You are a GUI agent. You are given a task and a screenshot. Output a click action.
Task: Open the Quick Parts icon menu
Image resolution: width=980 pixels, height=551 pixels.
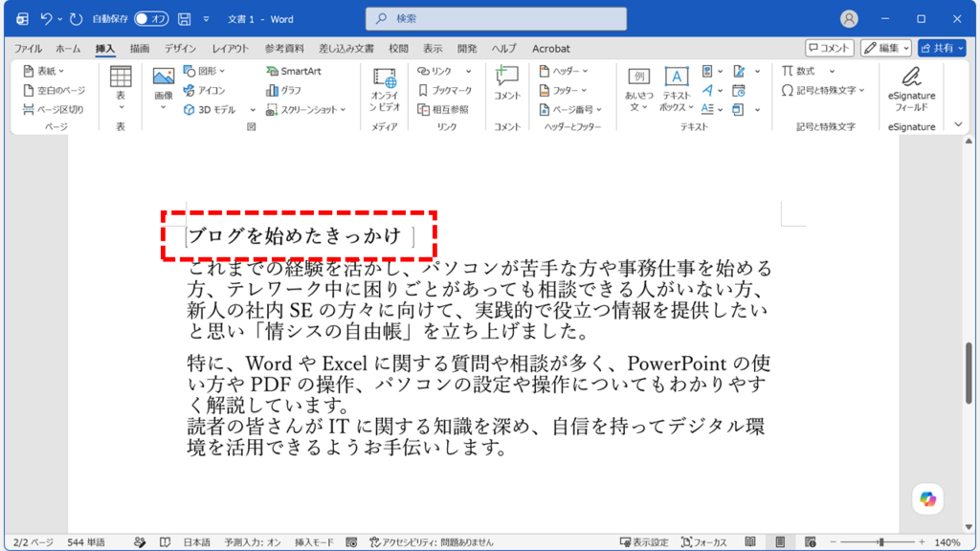(x=712, y=71)
